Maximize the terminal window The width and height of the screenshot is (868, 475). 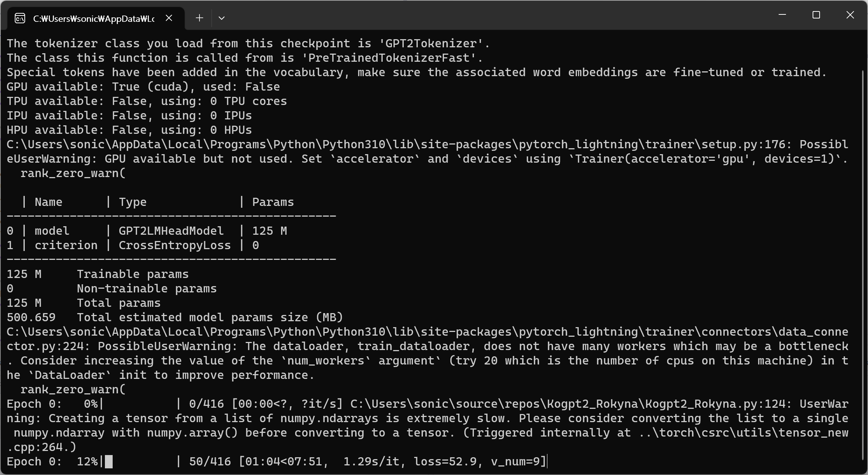[x=816, y=15]
